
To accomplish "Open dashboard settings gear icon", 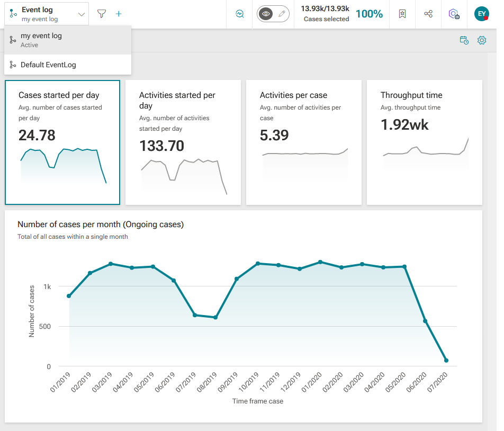I will (482, 40).
